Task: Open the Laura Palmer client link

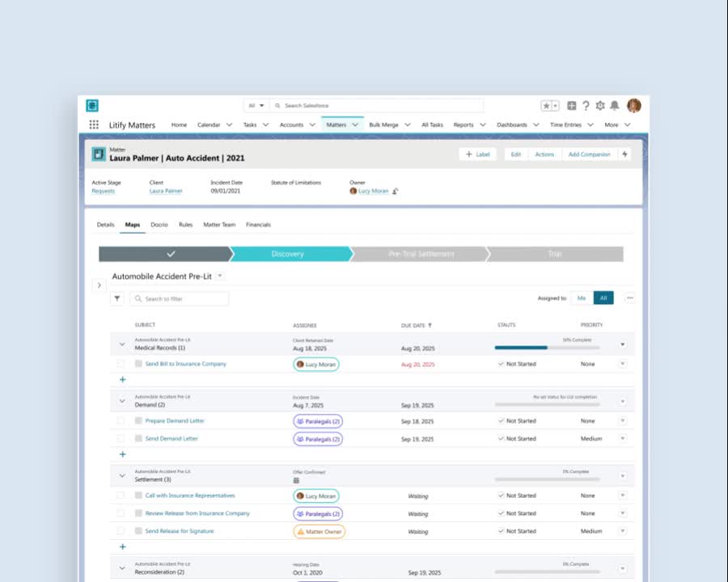Action: click(x=166, y=192)
